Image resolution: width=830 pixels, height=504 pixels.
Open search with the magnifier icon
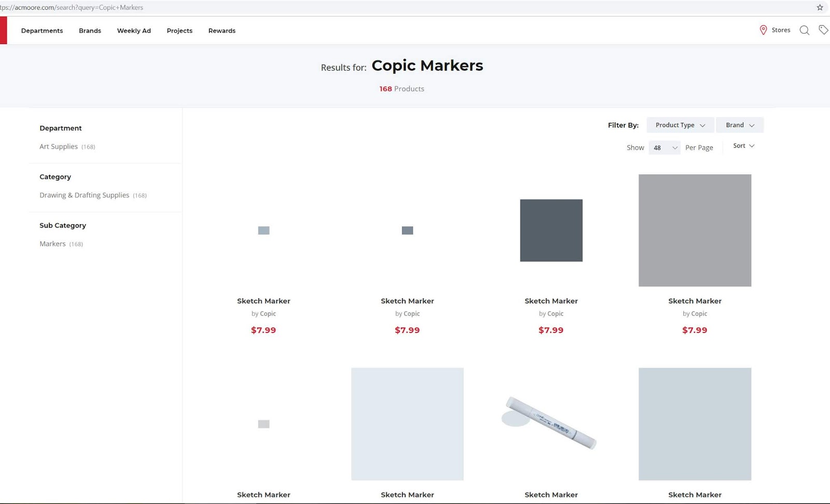805,30
